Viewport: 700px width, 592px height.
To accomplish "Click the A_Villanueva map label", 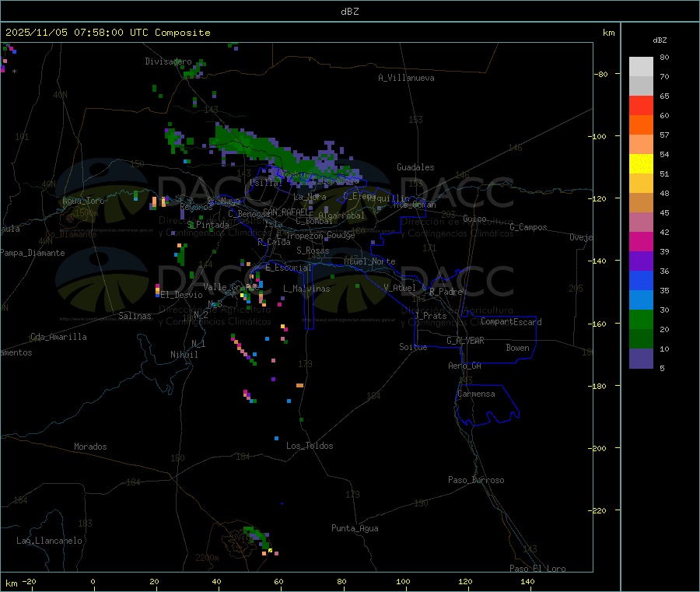I will point(406,78).
